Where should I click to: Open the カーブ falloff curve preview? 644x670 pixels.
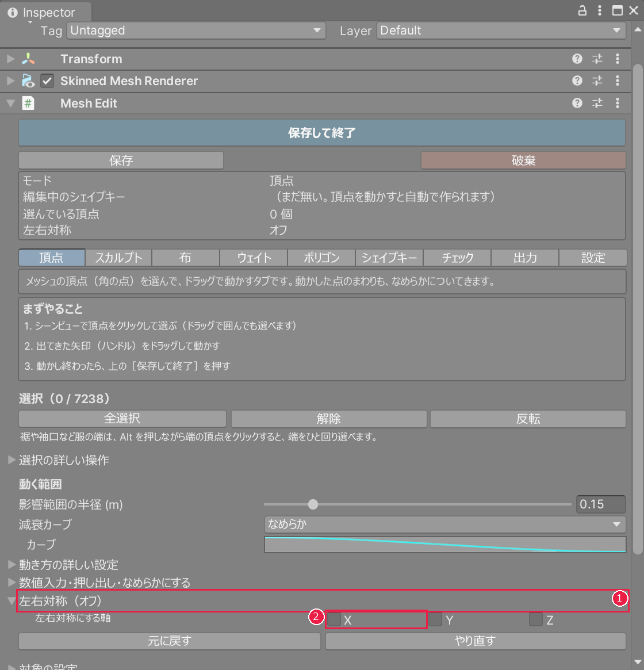coord(445,545)
